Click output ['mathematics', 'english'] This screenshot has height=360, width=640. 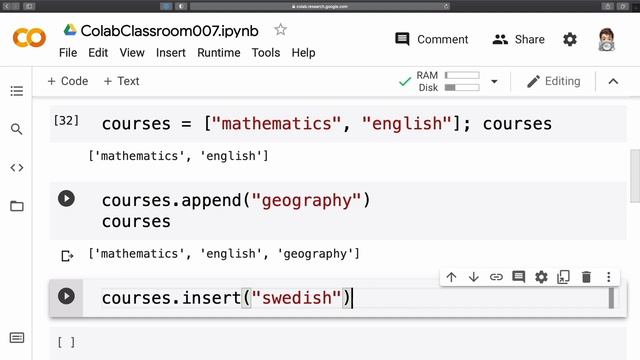point(178,156)
